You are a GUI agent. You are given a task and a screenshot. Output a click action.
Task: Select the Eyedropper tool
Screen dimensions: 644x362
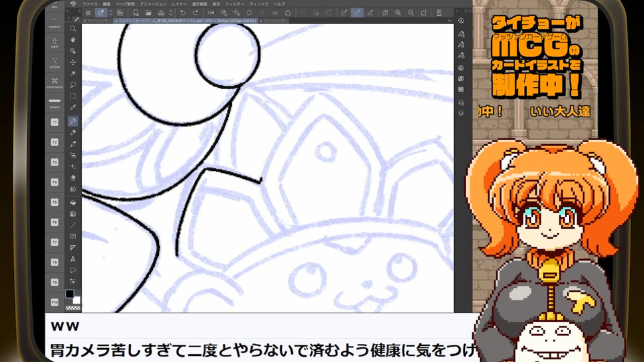pyautogui.click(x=72, y=107)
